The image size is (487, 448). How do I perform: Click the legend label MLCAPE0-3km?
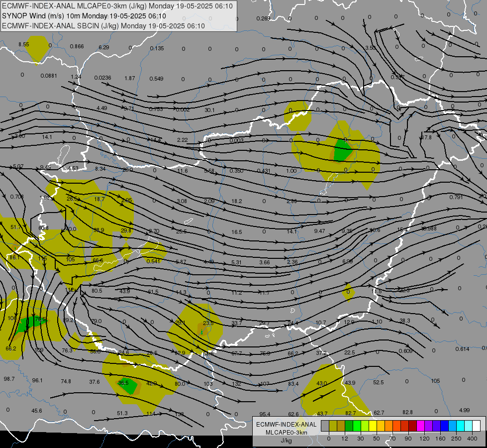tap(287, 433)
